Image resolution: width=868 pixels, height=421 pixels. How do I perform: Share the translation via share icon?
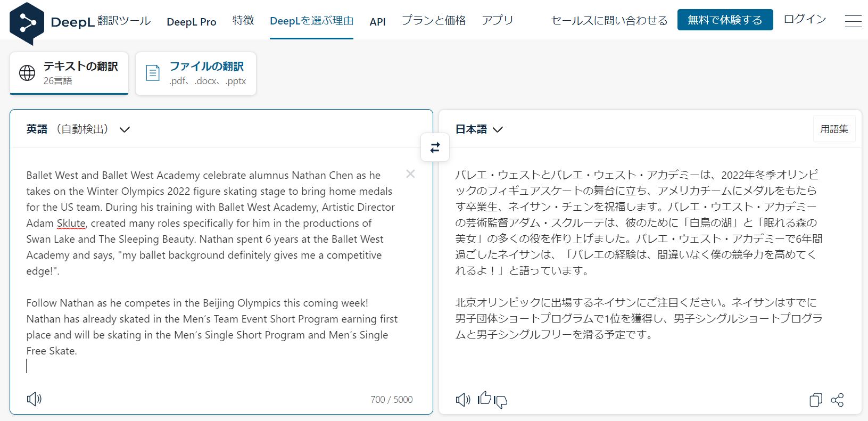coord(837,400)
